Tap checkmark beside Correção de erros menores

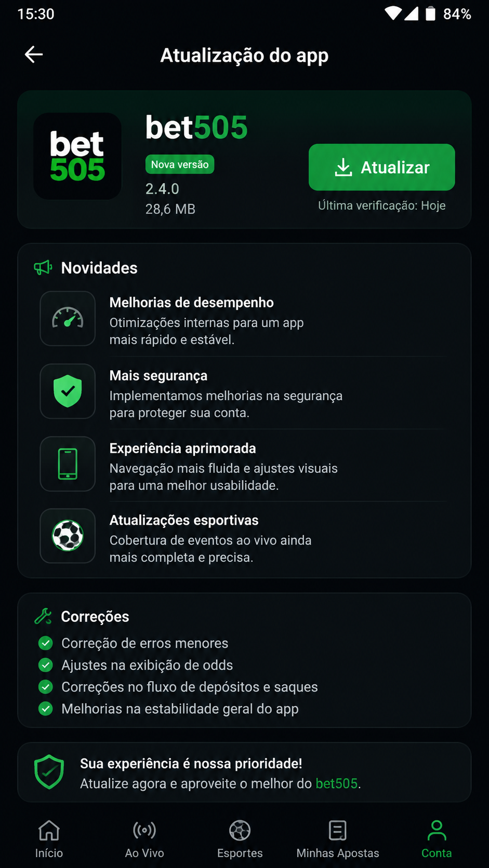click(46, 643)
